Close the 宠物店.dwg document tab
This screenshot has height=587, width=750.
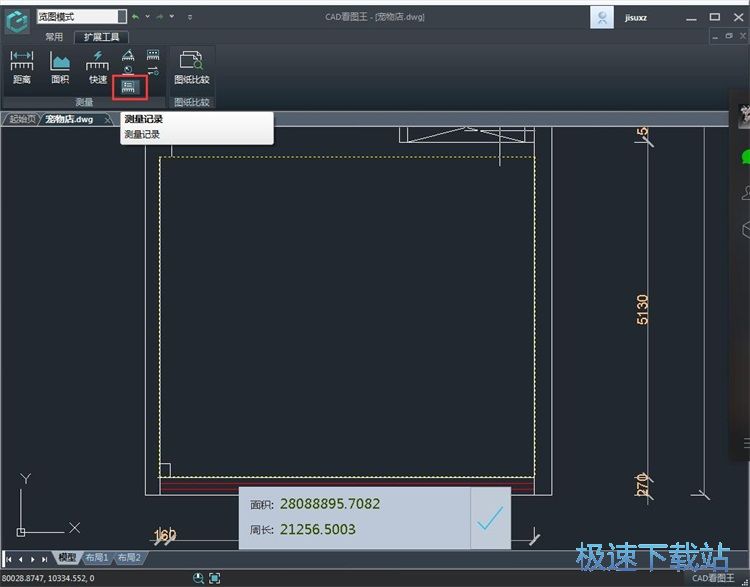point(108,119)
